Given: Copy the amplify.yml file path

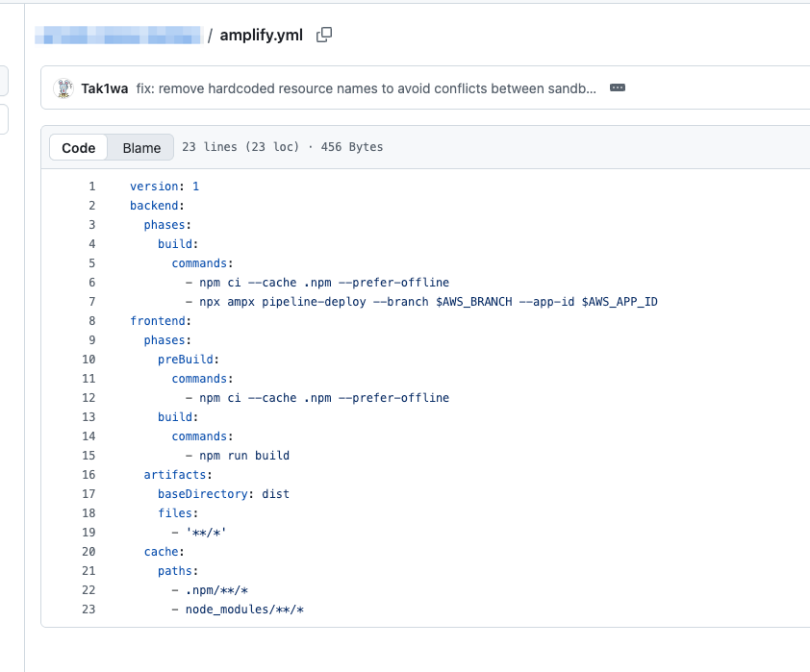Looking at the screenshot, I should point(324,35).
